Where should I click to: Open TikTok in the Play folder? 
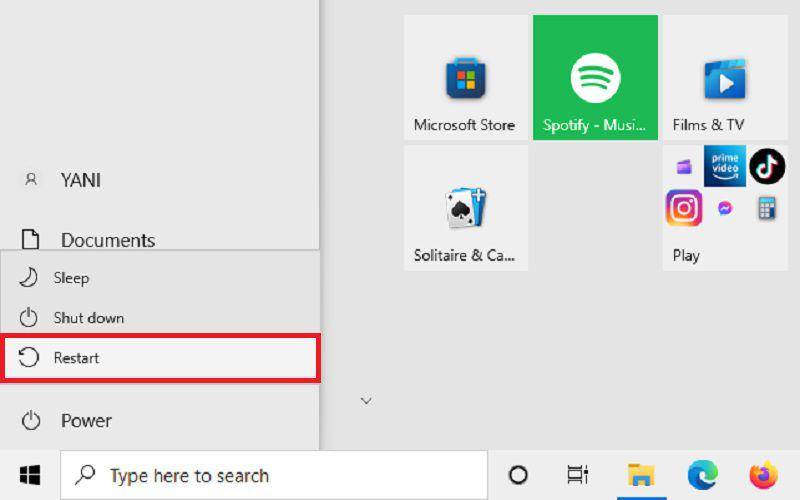click(767, 166)
